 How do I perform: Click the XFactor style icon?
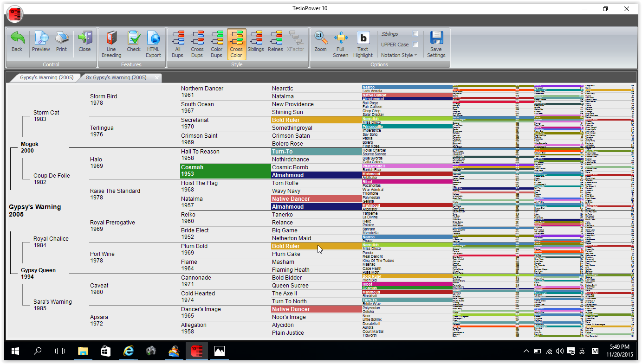[295, 38]
